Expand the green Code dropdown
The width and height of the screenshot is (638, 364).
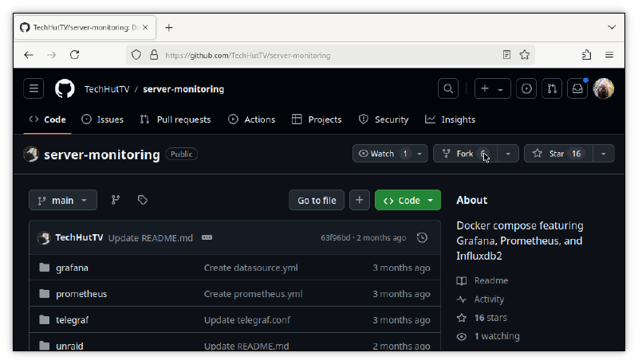pyautogui.click(x=408, y=201)
